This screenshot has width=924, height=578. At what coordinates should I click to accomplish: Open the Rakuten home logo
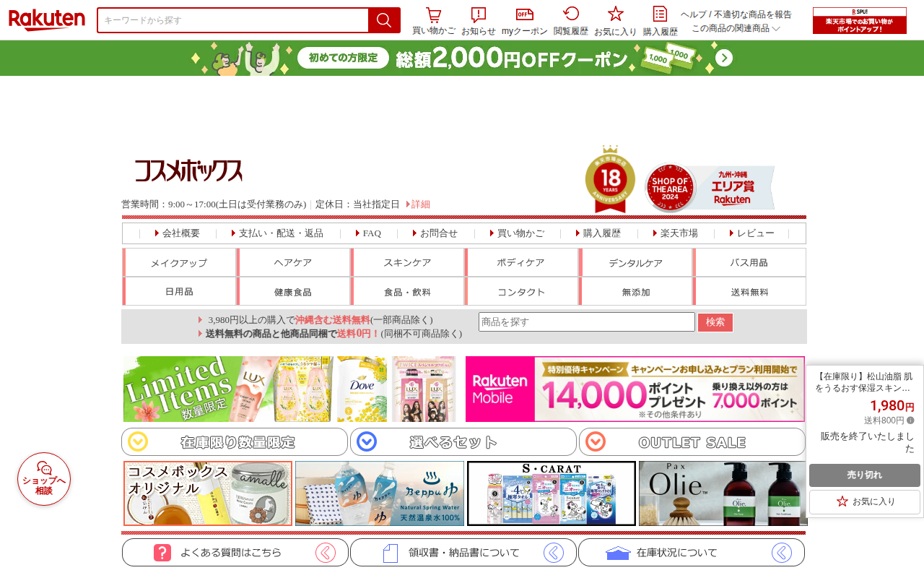[47, 20]
